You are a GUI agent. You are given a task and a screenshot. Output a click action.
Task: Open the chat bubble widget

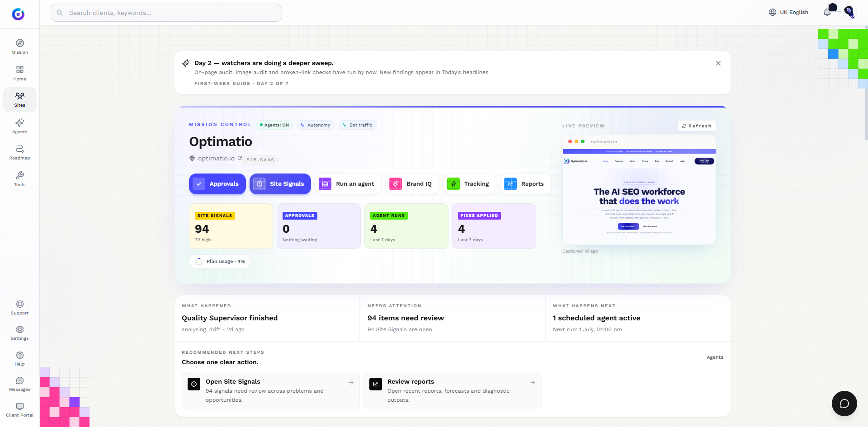pyautogui.click(x=844, y=404)
